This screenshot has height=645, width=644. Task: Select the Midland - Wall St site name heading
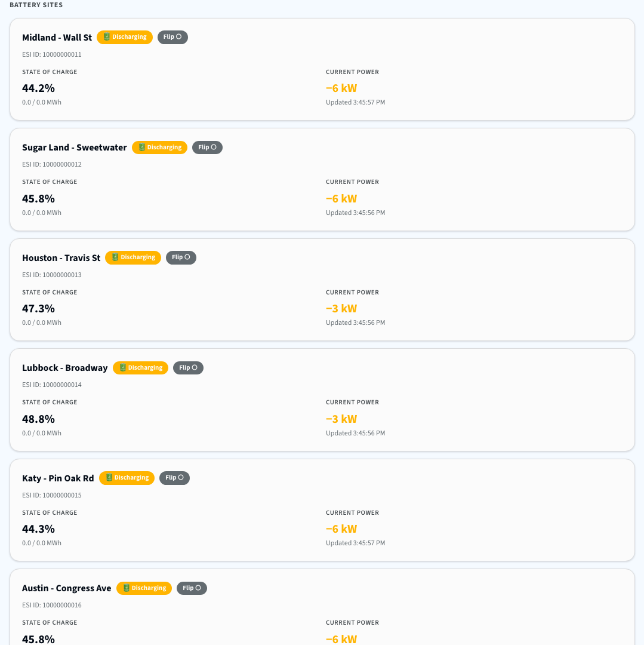[57, 37]
